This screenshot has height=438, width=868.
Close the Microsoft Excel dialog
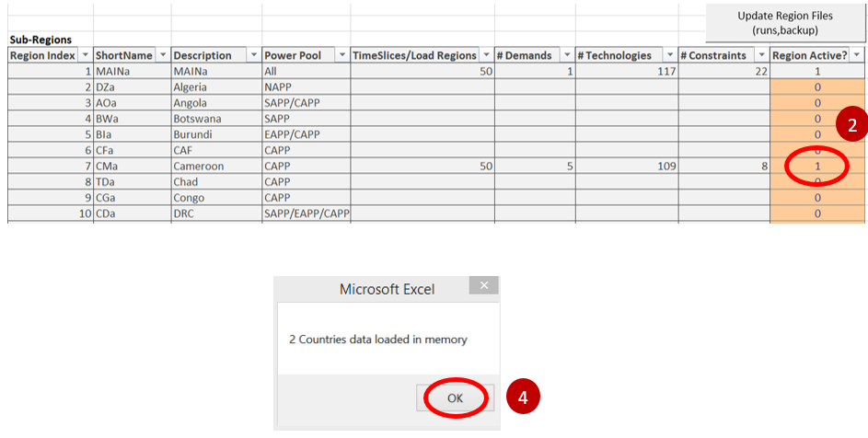click(x=484, y=286)
